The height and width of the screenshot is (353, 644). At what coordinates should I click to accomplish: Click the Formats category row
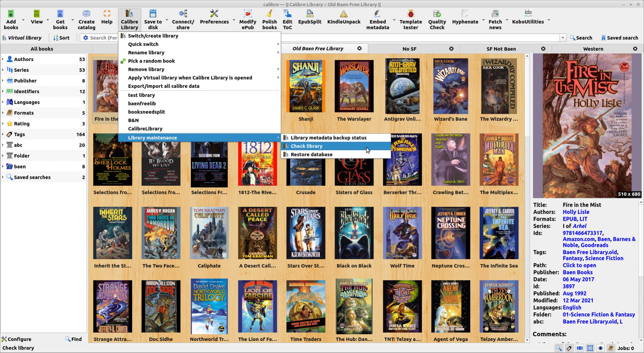pyautogui.click(x=44, y=113)
